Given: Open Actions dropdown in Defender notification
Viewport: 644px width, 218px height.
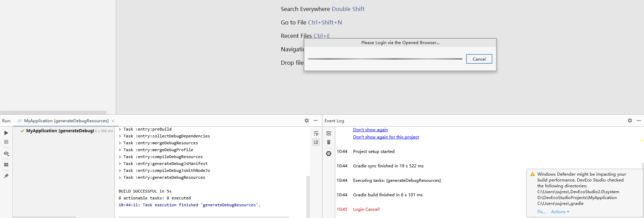Looking at the screenshot, I should 560,212.
